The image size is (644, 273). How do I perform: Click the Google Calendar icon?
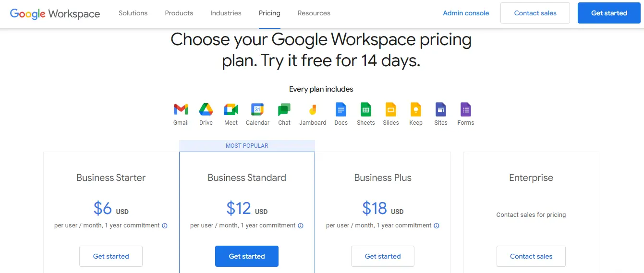click(x=257, y=110)
